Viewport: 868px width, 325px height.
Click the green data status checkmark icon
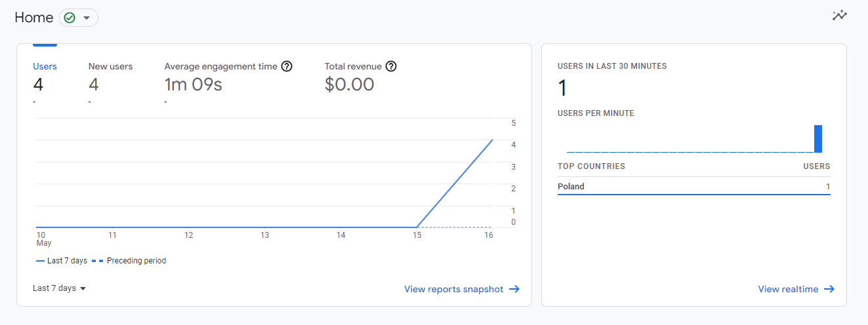(70, 18)
